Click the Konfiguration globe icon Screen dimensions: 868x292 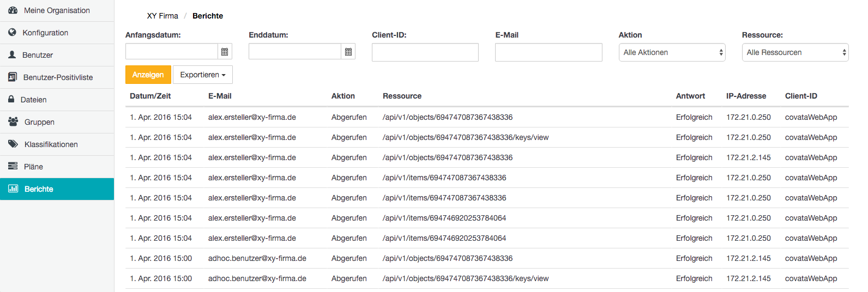tap(13, 33)
